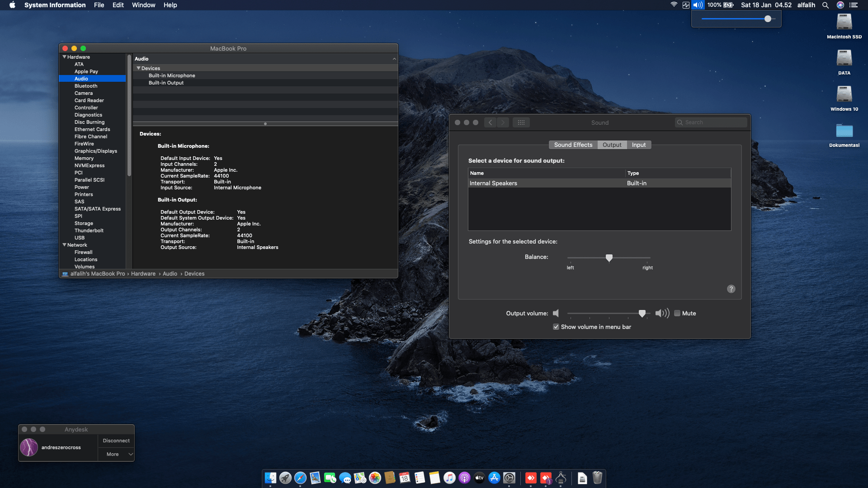Viewport: 868px width, 488px height.
Task: Switch to the Sound Effects tab
Action: 573,145
